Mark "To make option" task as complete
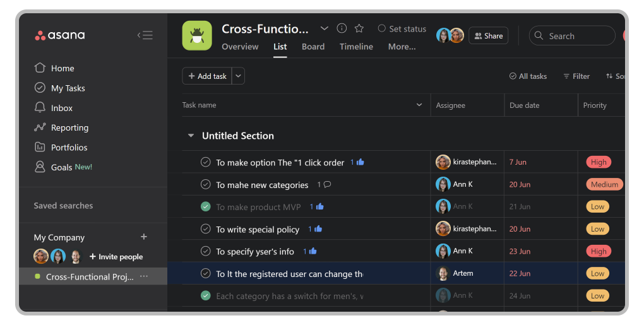 coord(205,162)
